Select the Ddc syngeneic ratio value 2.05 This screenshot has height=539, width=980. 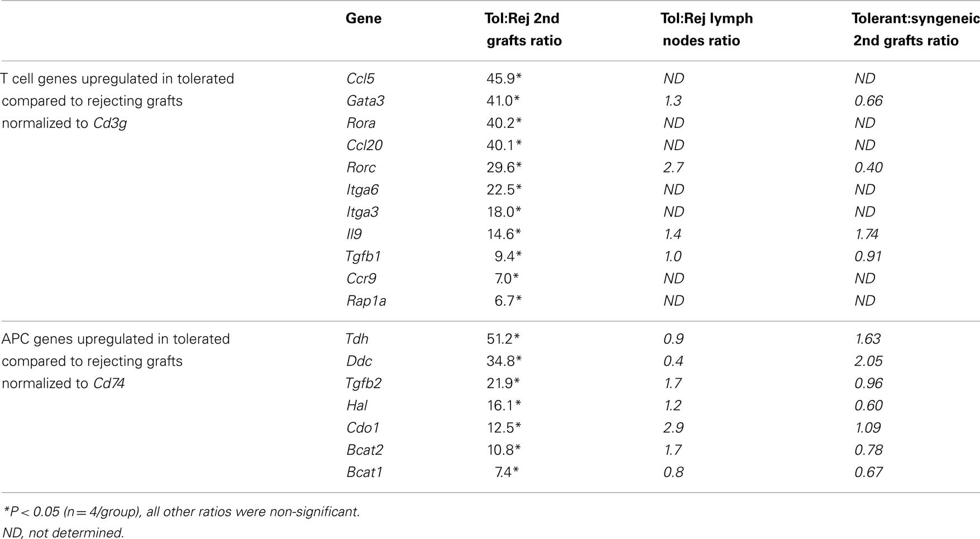[868, 361]
